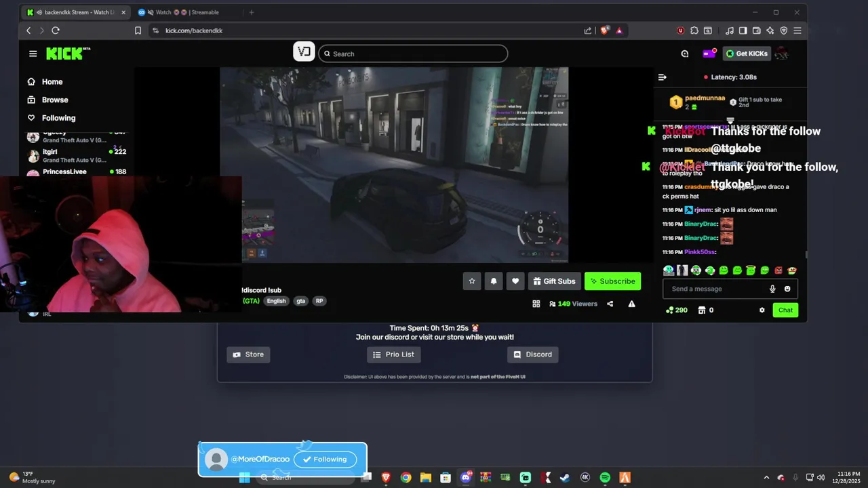Click the report warning triangle icon
This screenshot has height=488, width=868.
tap(631, 304)
